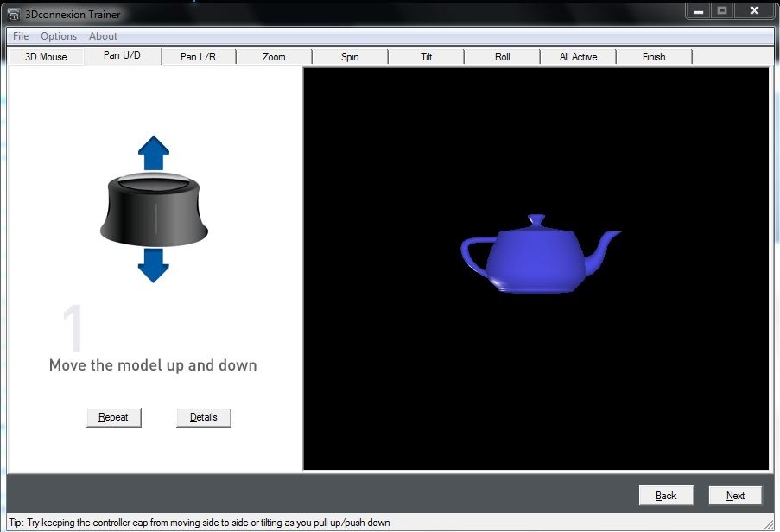Image resolution: width=780 pixels, height=532 pixels.
Task: Open the About menu
Action: tap(103, 36)
